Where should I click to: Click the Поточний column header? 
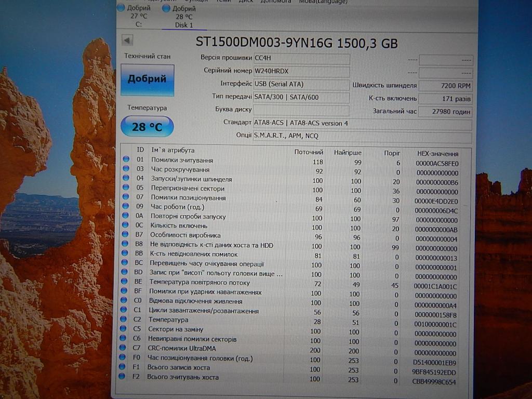[x=309, y=152]
